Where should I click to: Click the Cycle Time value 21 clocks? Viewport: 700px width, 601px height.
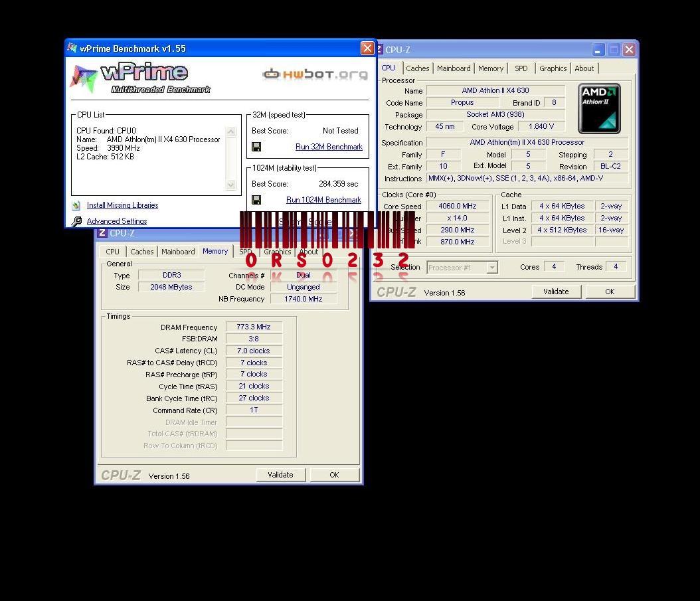[x=254, y=386]
